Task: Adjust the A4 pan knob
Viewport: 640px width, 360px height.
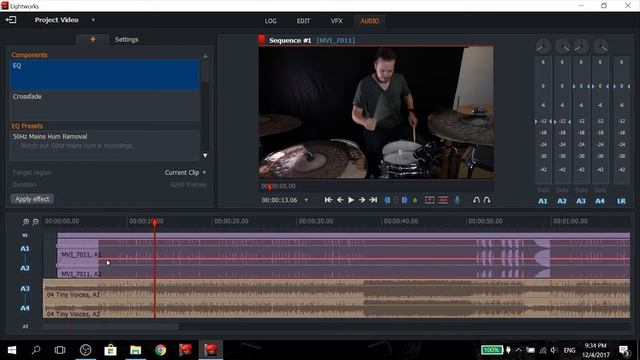Action: pyautogui.click(x=600, y=47)
